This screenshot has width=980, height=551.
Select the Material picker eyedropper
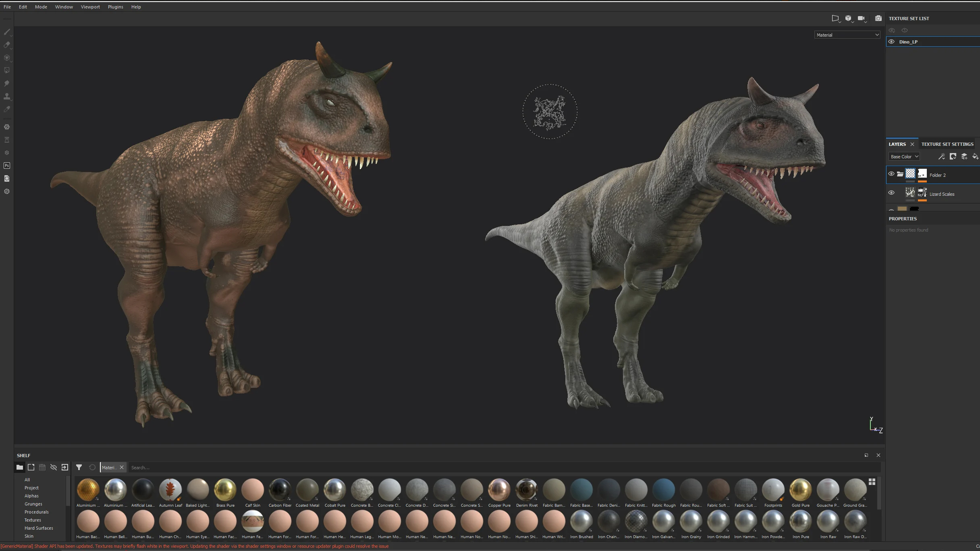(x=7, y=109)
